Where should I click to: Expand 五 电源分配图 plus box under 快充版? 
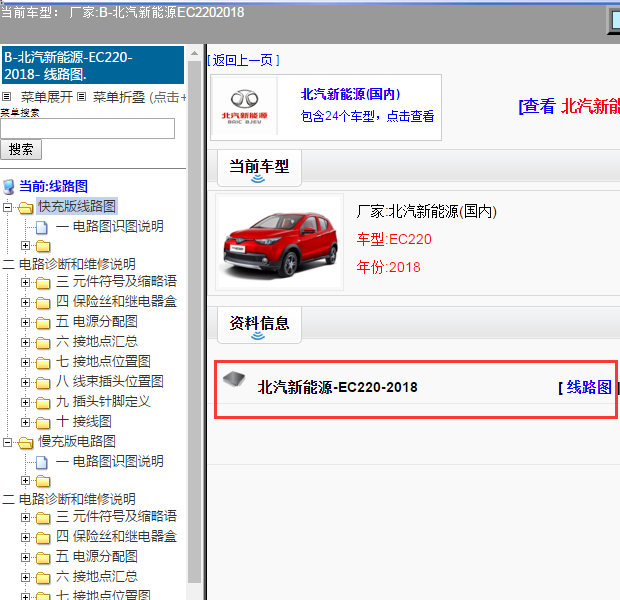[x=25, y=322]
